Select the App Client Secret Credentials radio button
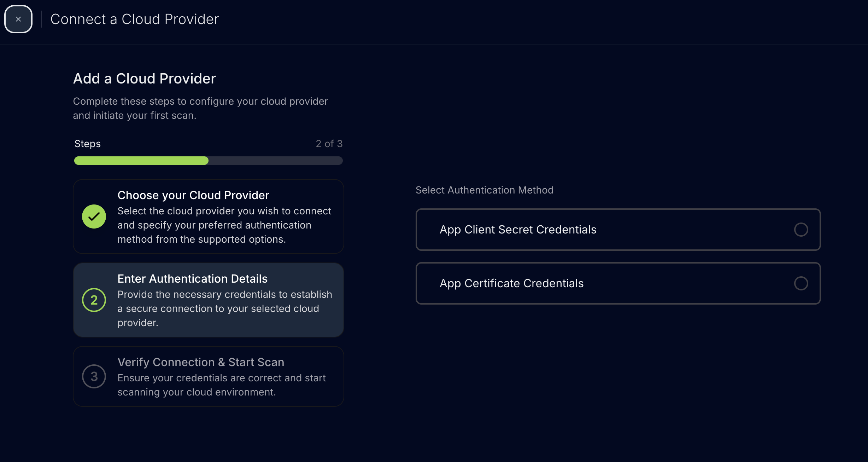Screen dimensions: 868x462 [x=801, y=230]
